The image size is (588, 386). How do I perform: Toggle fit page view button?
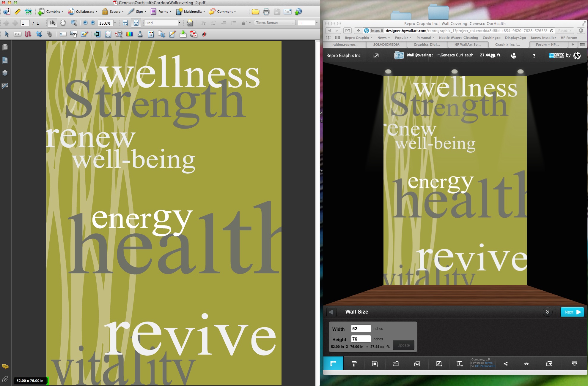click(136, 23)
